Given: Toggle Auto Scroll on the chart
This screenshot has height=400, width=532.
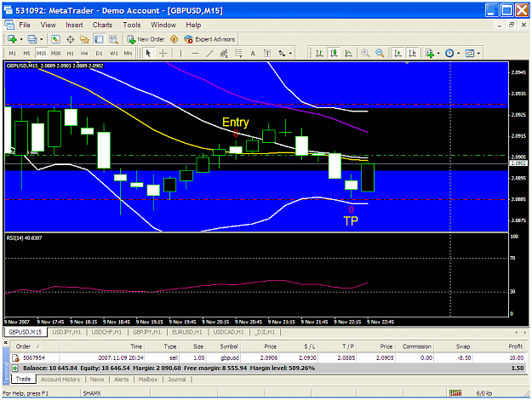Looking at the screenshot, I should coord(398,54).
